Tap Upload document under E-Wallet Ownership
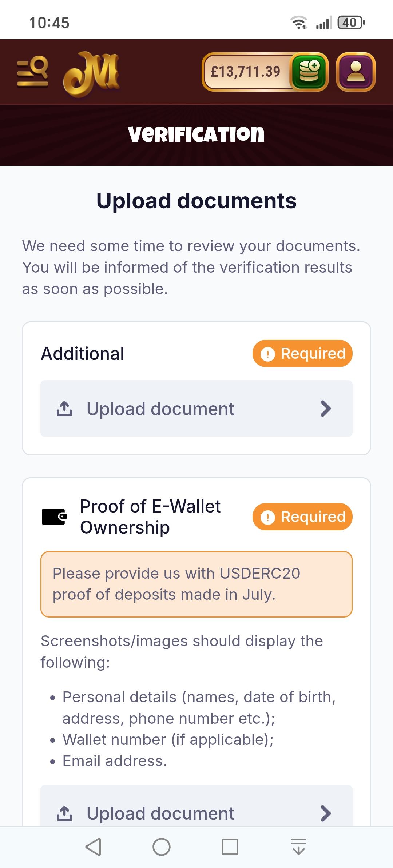Screen dimensions: 393x868 point(160,813)
